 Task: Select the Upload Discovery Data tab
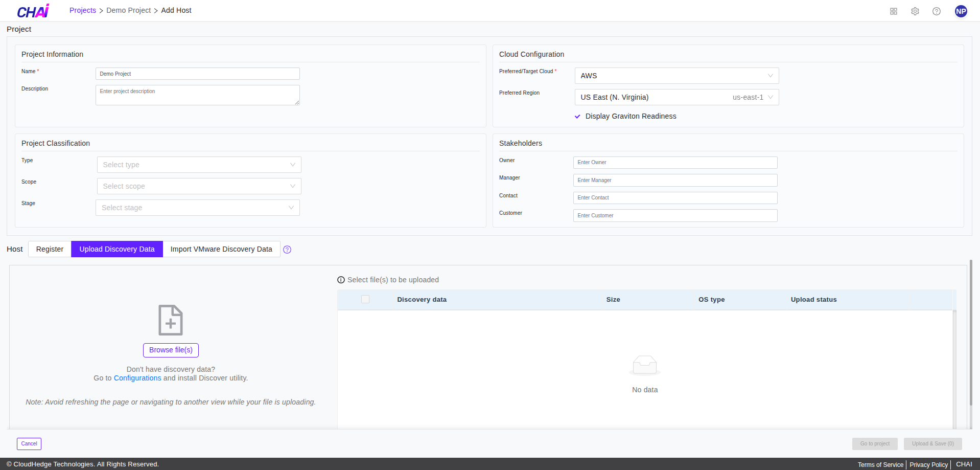pos(117,249)
